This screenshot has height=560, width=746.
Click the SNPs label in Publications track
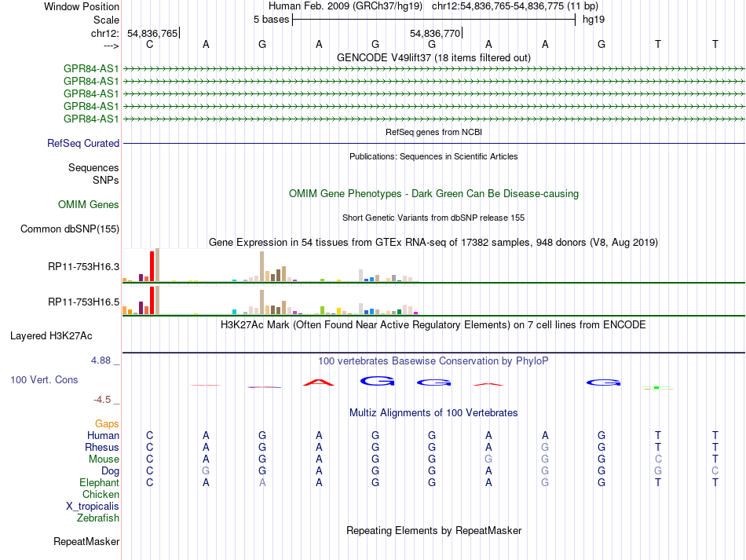click(x=106, y=181)
